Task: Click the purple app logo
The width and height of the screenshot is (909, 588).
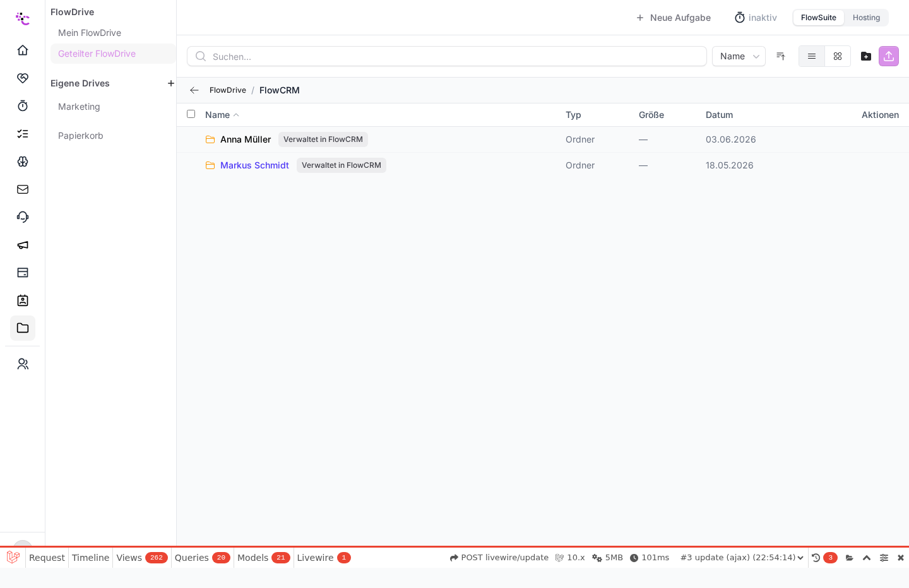Action: [x=23, y=18]
